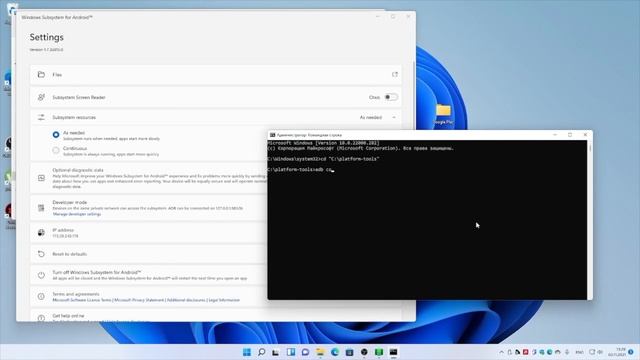Screen dimensions: 640x360
Task: Click the IP address label text
Action: [63, 230]
